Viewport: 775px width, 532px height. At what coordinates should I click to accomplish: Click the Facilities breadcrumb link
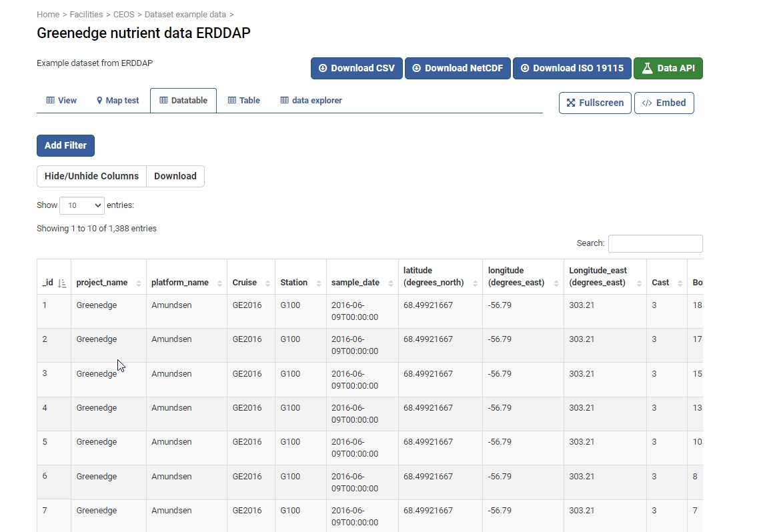click(x=87, y=15)
